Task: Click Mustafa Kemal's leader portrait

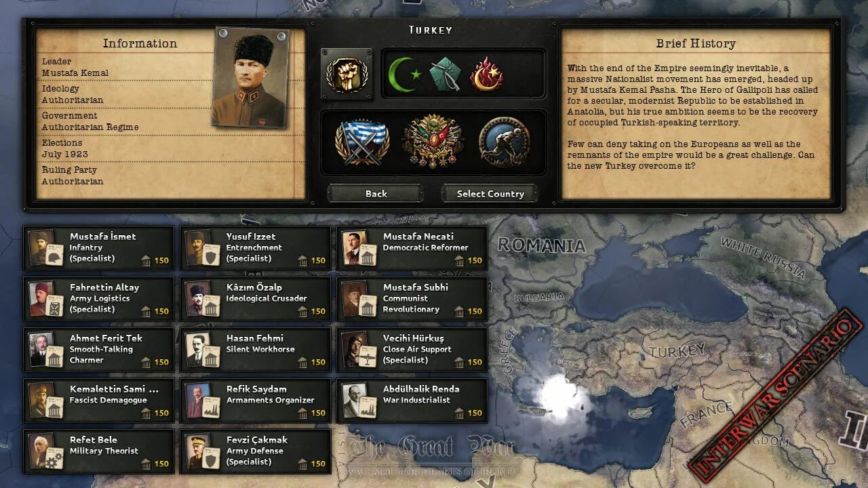Action: point(252,77)
